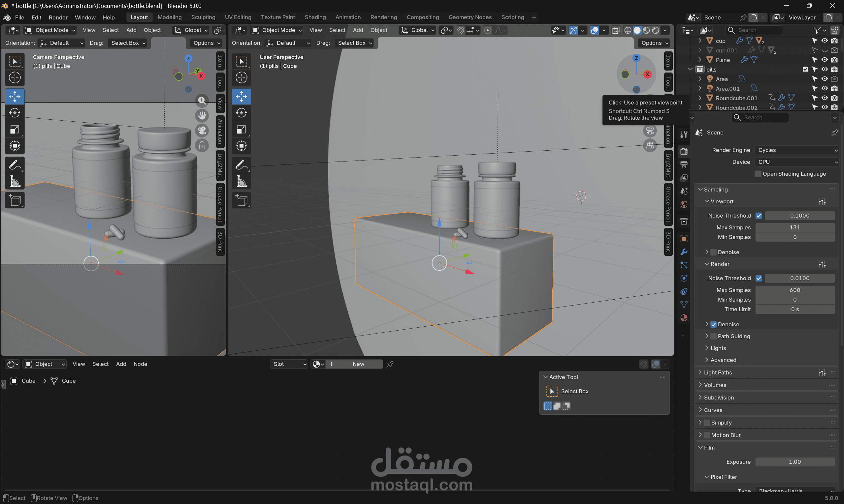The height and width of the screenshot is (504, 844).
Task: Select the Annotate tool in right viewport
Action: click(241, 165)
